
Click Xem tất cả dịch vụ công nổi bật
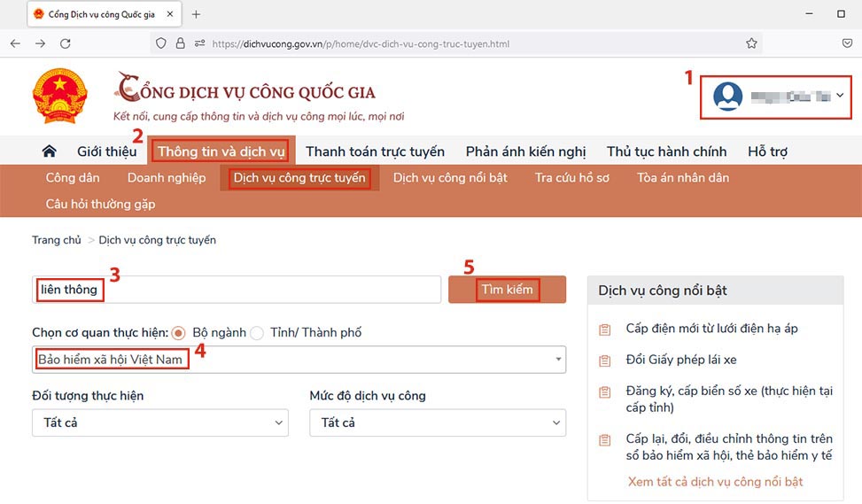(715, 482)
